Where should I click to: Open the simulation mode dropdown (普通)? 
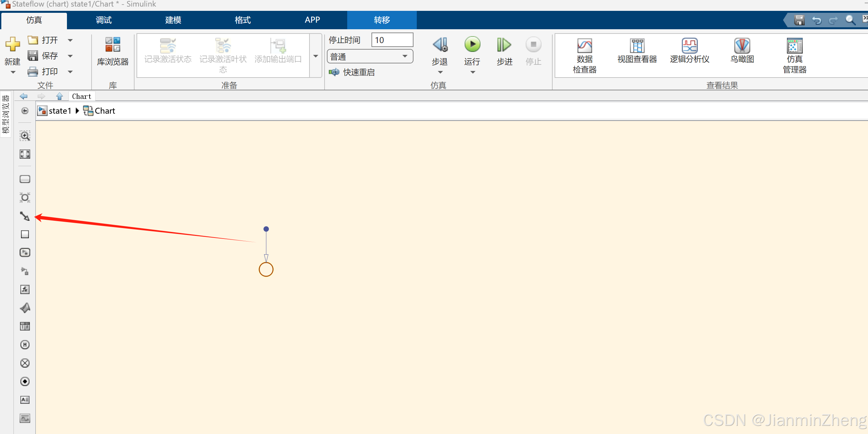[x=370, y=56]
